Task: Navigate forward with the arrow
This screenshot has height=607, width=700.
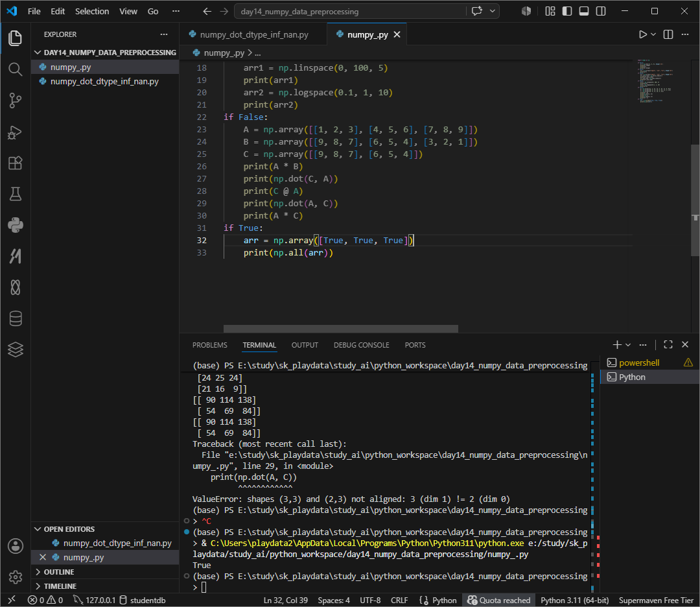Action: point(224,12)
